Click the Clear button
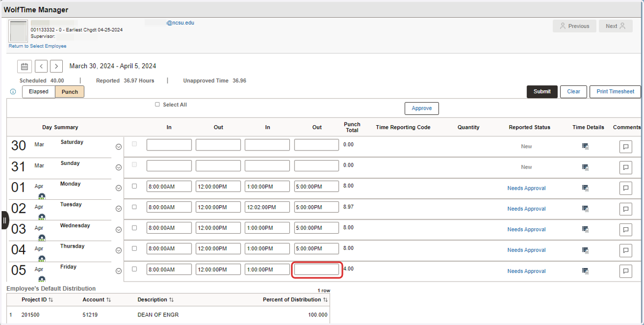The width and height of the screenshot is (644, 325). [574, 91]
